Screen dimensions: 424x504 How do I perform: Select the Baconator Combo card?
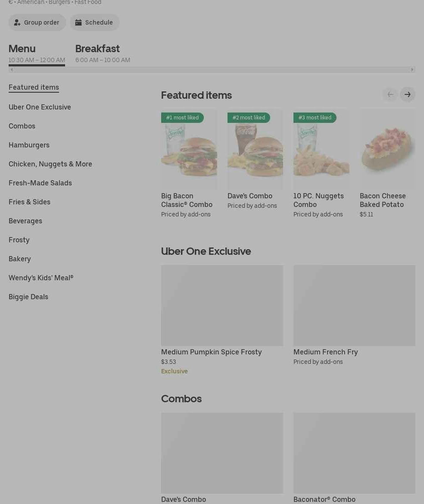(354, 453)
